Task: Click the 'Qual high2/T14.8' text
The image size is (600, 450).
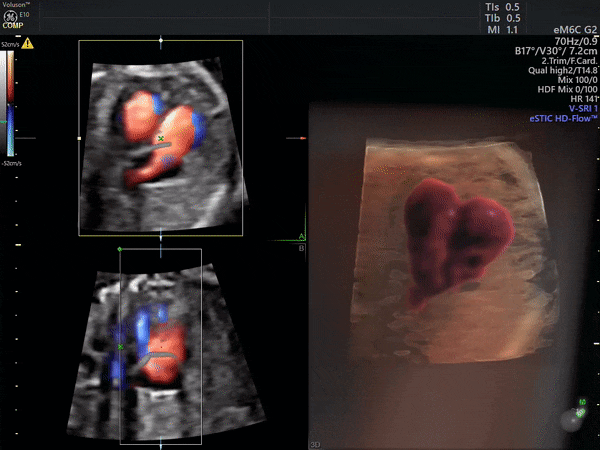Action: [562, 70]
